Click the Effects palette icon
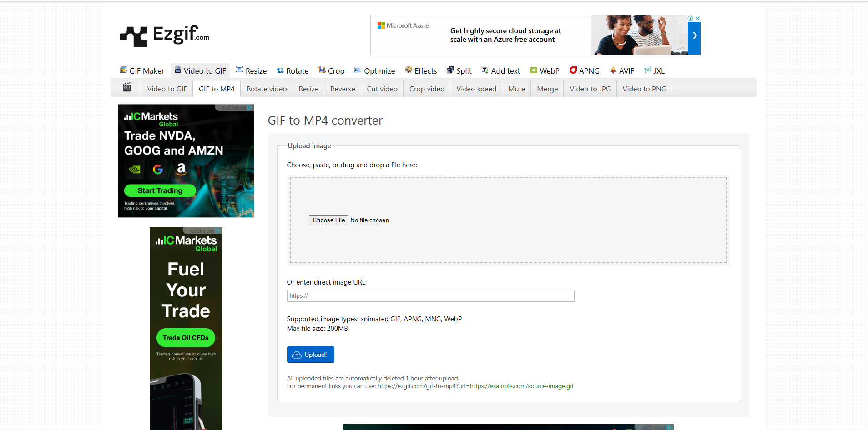 click(409, 70)
